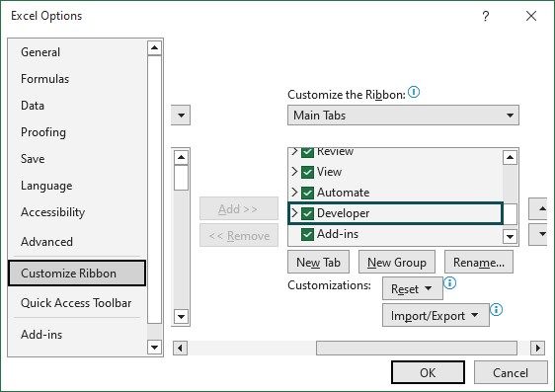The width and height of the screenshot is (555, 392).
Task: Uncheck the Automate tab checkbox
Action: 307,193
